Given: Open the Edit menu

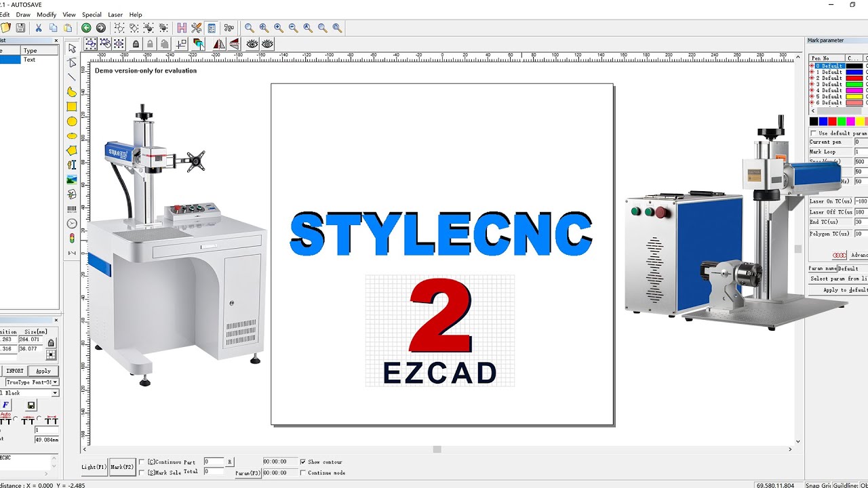Looking at the screenshot, I should click(4, 14).
